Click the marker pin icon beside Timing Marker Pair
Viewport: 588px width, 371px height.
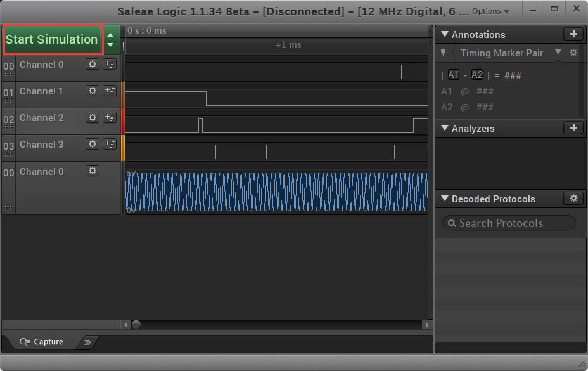click(x=444, y=53)
